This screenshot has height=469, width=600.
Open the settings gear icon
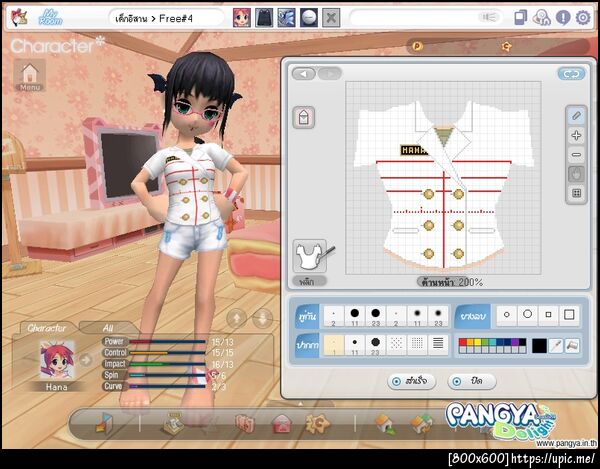(583, 18)
